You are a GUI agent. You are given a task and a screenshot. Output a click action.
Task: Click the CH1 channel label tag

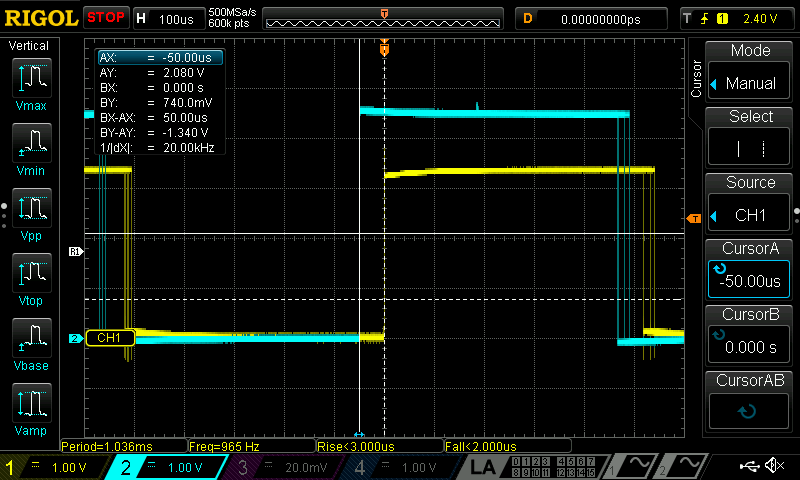coord(110,338)
